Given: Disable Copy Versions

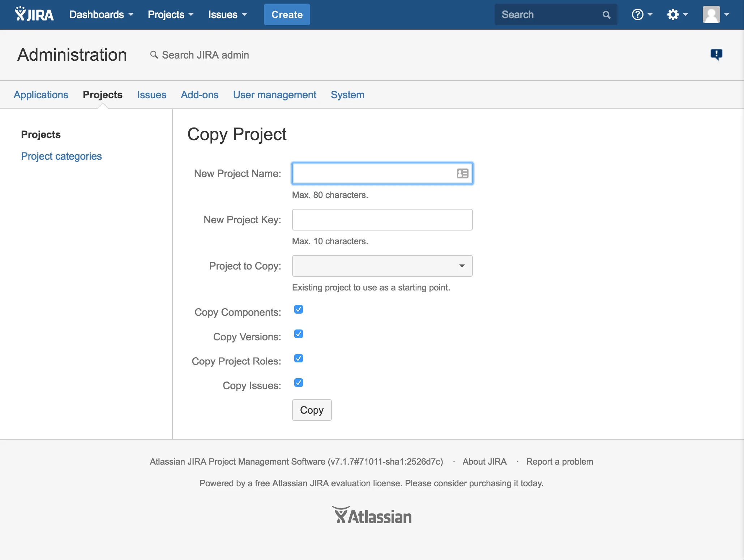Looking at the screenshot, I should (x=298, y=334).
